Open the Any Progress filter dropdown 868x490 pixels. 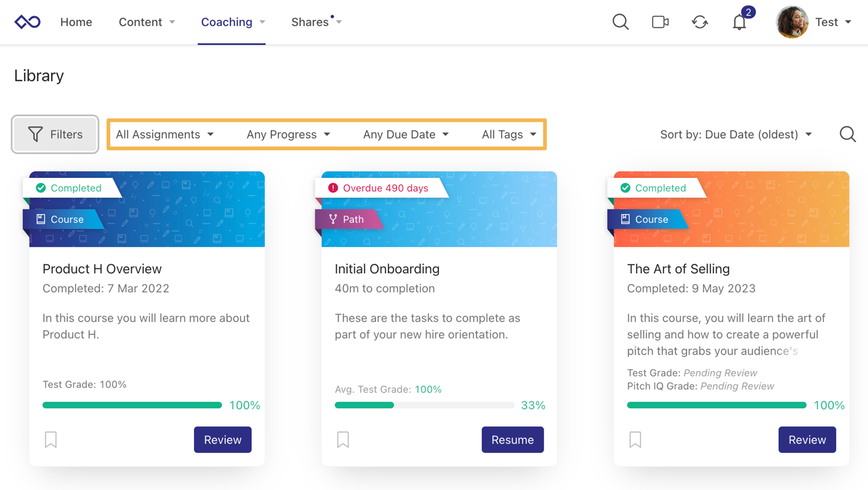click(288, 134)
